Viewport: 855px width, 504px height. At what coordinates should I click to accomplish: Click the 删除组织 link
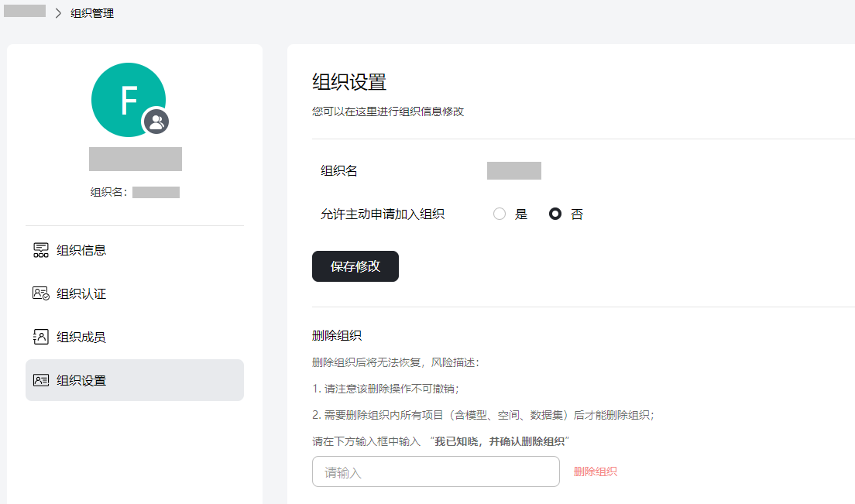click(x=595, y=471)
